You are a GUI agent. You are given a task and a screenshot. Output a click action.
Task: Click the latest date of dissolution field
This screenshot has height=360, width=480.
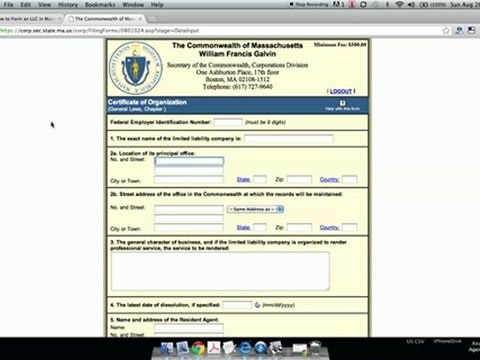click(237, 305)
